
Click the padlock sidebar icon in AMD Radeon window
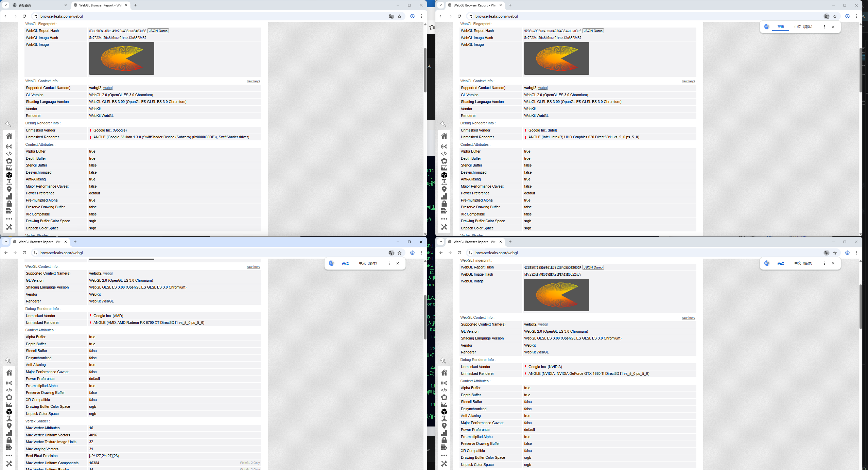(x=9, y=440)
